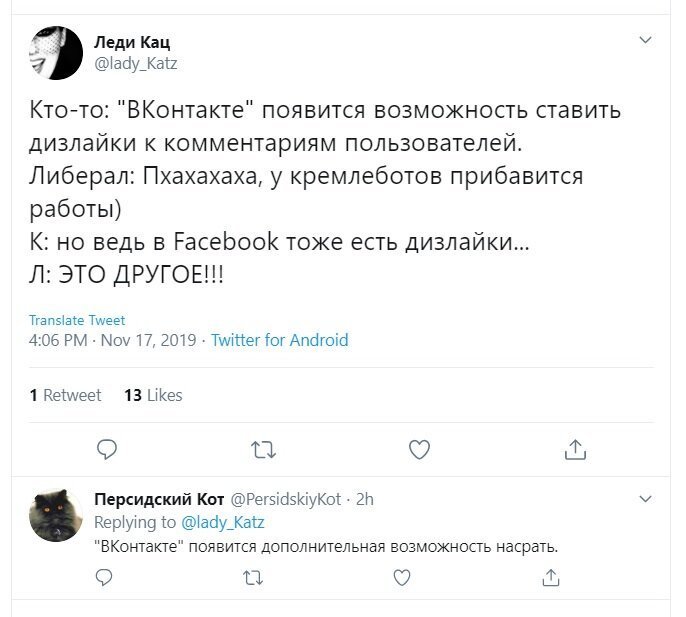
Task: Open the main tweet's chevron menu
Action: (645, 40)
